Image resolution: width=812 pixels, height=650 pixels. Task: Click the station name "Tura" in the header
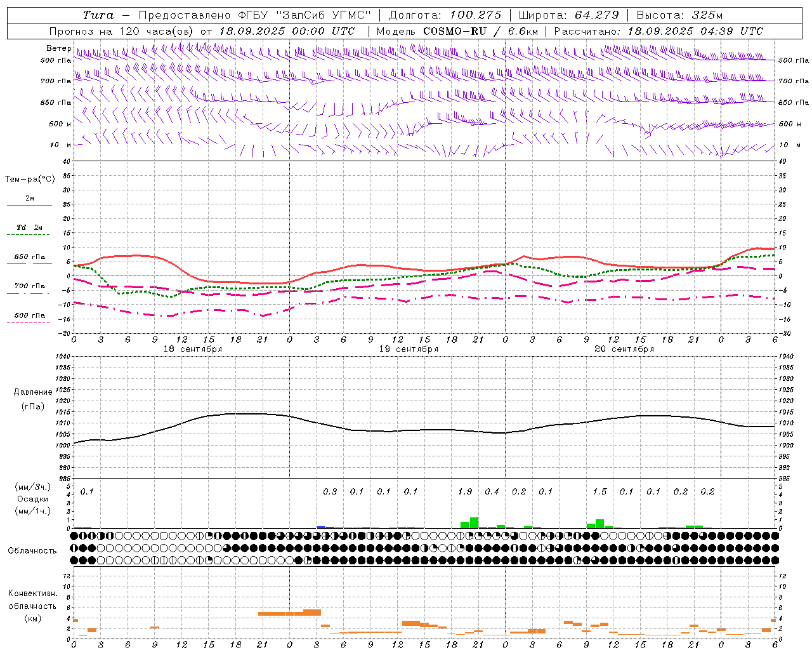pyautogui.click(x=98, y=15)
